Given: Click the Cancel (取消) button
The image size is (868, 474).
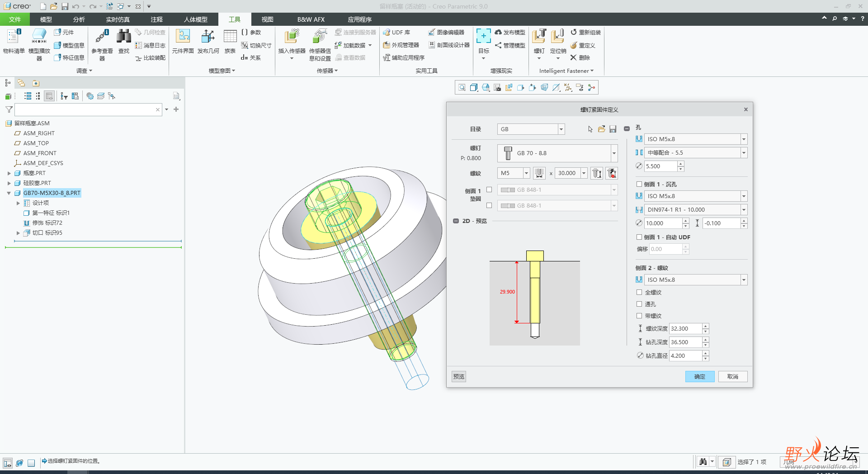Looking at the screenshot, I should click(733, 376).
